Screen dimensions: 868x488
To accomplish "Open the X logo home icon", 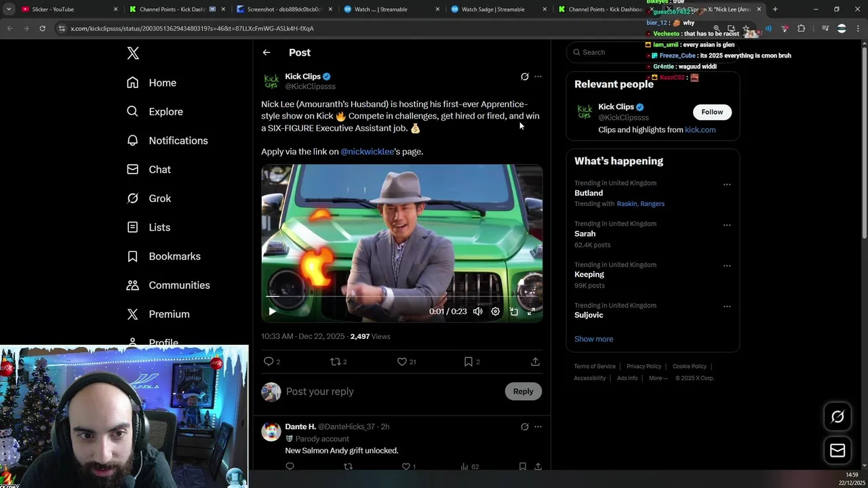I will [133, 54].
